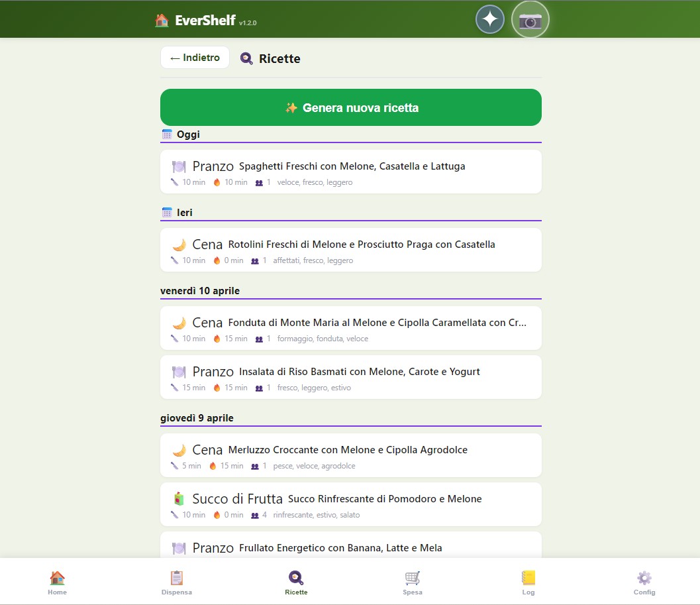Open recipe Fonduta di Monte Maria al Melone
The image size is (700, 605).
tap(351, 328)
